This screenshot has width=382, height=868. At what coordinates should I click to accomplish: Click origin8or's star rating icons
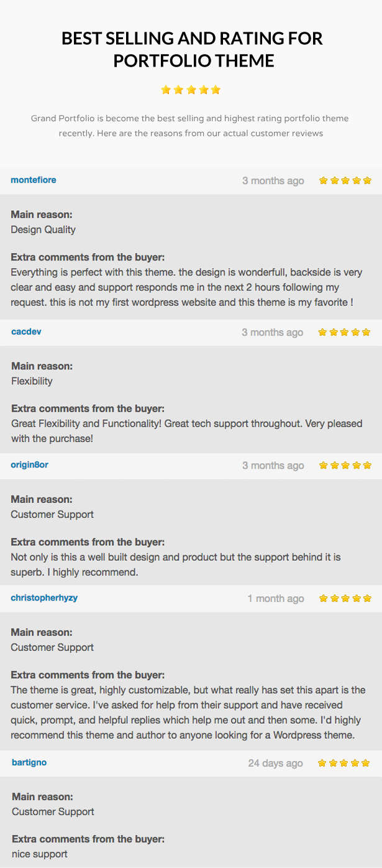tap(345, 465)
